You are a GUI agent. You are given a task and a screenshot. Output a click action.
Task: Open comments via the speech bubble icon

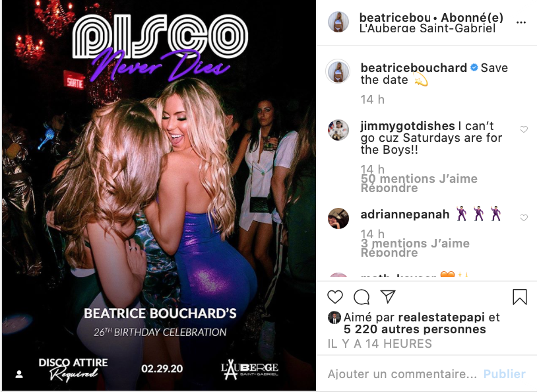362,297
